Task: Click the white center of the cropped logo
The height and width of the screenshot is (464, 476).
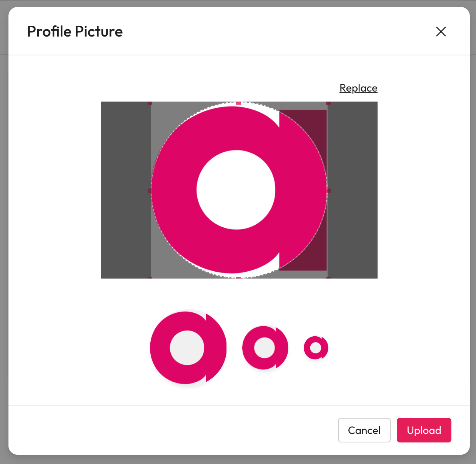Action: click(x=236, y=190)
